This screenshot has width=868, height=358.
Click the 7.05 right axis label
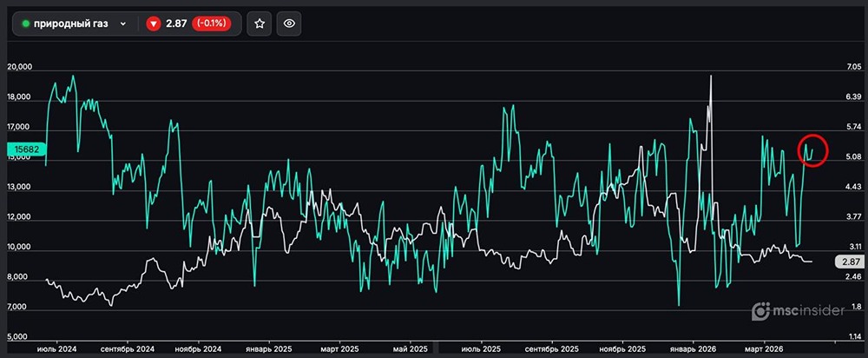(x=846, y=67)
